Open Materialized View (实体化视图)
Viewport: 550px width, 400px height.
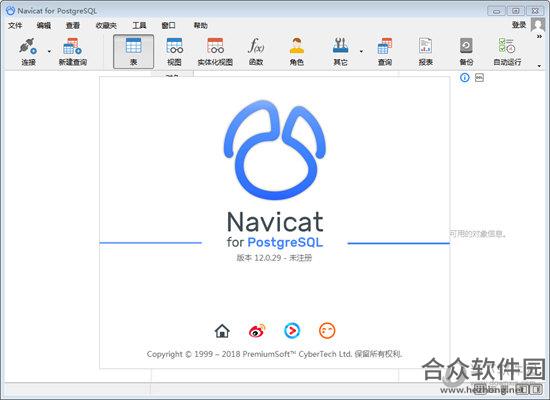pyautogui.click(x=215, y=51)
